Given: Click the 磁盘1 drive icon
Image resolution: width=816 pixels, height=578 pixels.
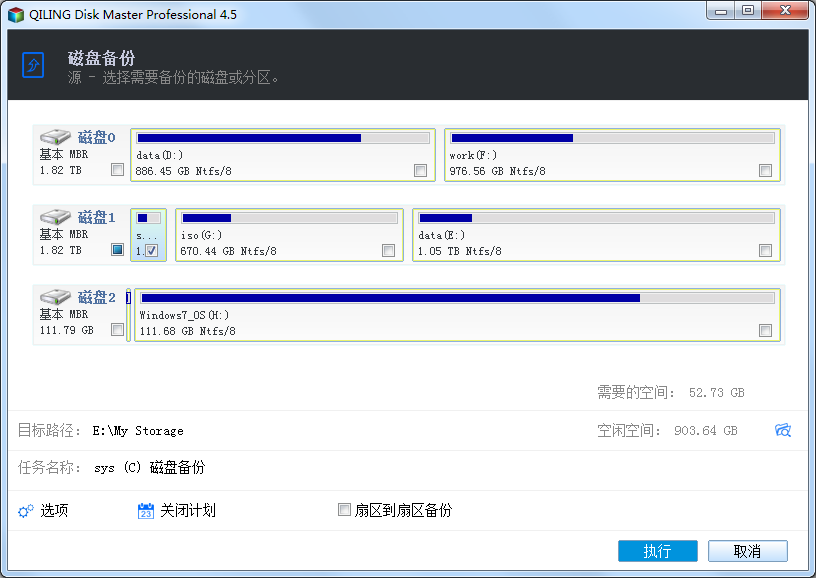Looking at the screenshot, I should coord(55,216).
